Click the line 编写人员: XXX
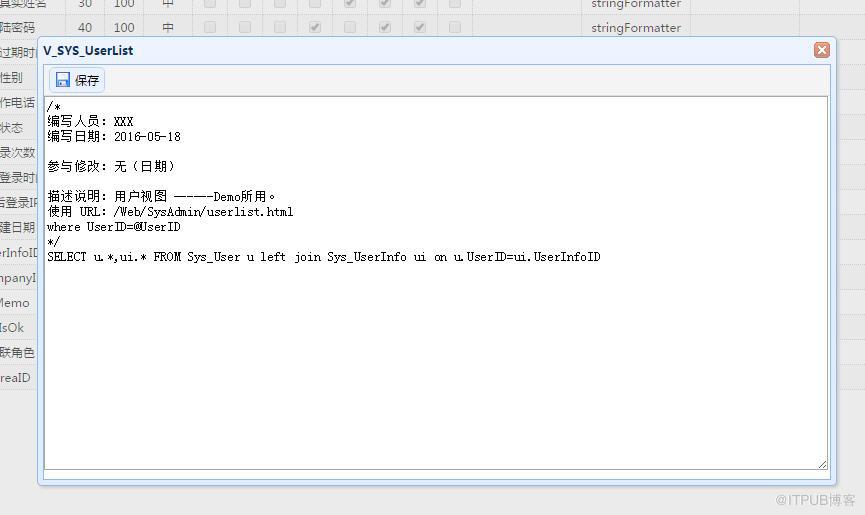 (90, 122)
